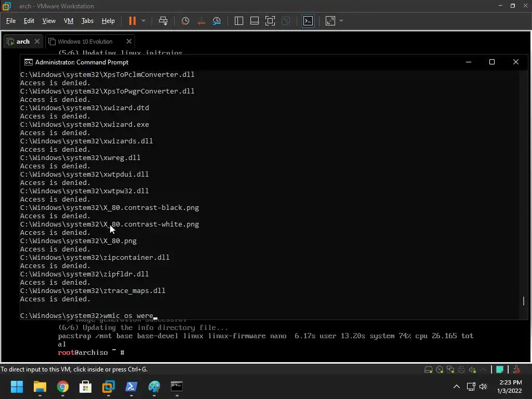The width and height of the screenshot is (532, 399).
Task: Pause the VM with the orange suspend button
Action: tap(132, 21)
